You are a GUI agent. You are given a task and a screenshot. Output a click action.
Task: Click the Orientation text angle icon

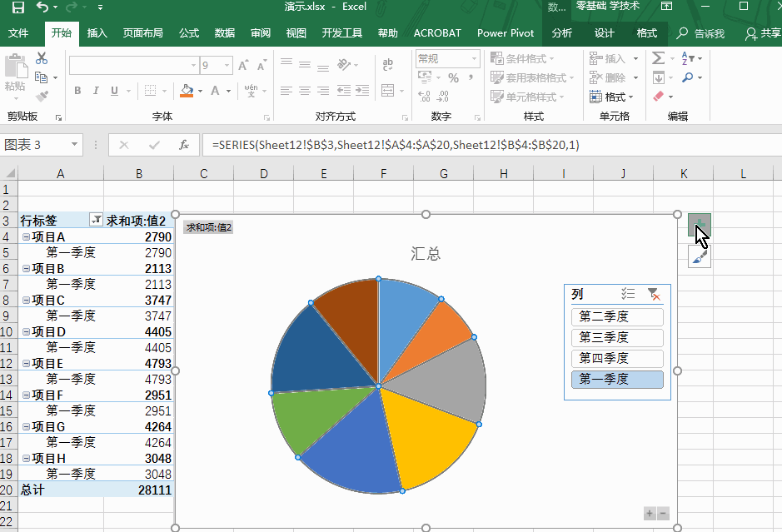[x=344, y=64]
